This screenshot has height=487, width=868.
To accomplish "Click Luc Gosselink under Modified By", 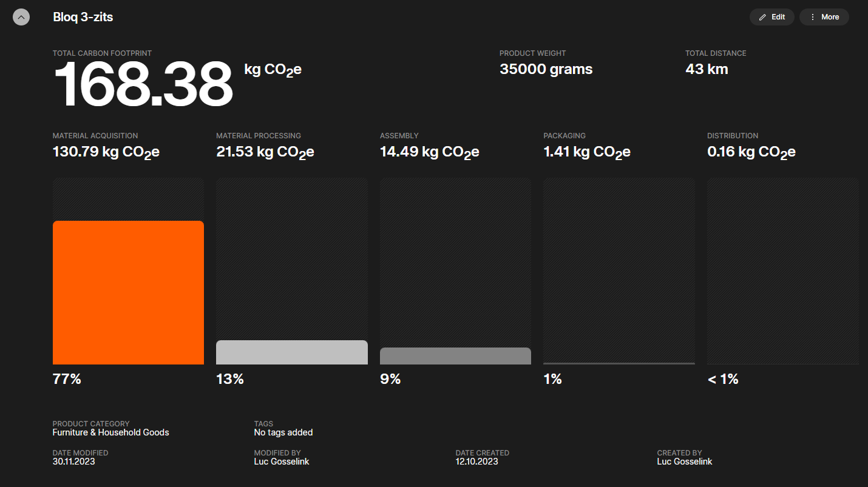I will click(x=282, y=462).
